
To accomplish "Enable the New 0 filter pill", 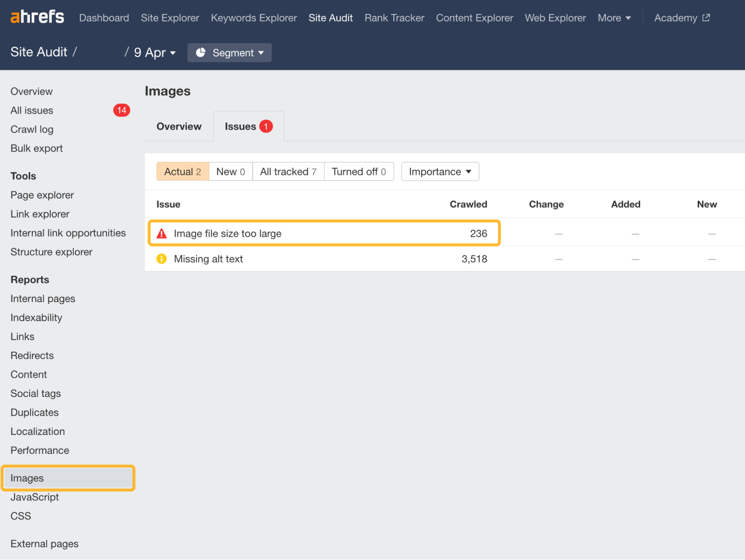I will 230,171.
